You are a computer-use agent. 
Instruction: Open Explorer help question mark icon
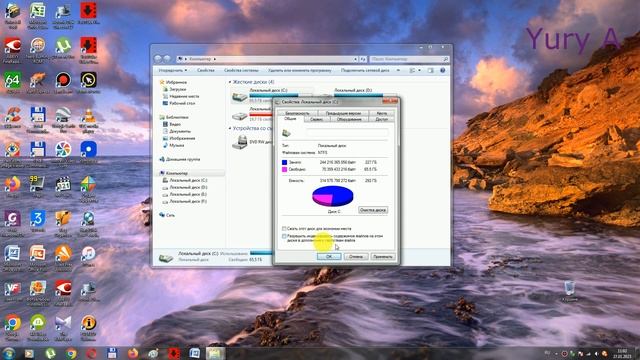[442, 71]
